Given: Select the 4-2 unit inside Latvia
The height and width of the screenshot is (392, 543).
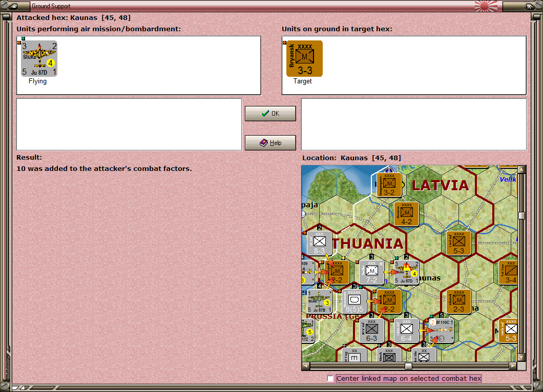Looking at the screenshot, I should (406, 213).
